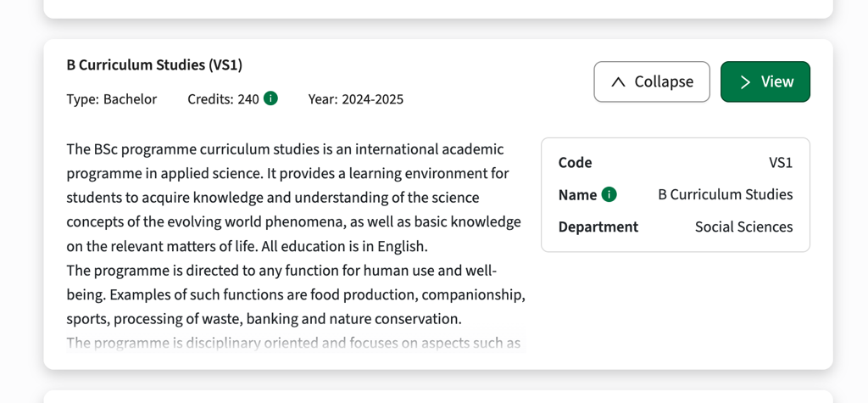
Task: Click the Department label in the details box
Action: 598,227
